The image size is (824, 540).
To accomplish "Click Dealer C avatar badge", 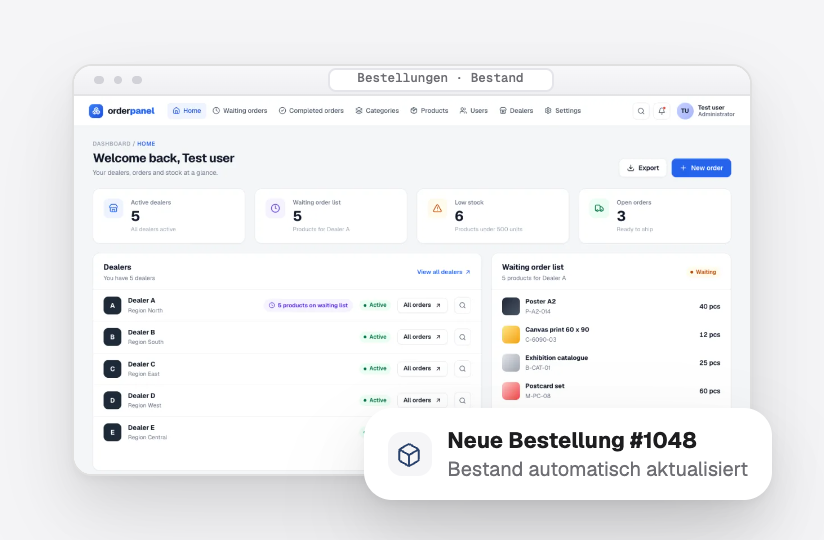I will pos(112,369).
